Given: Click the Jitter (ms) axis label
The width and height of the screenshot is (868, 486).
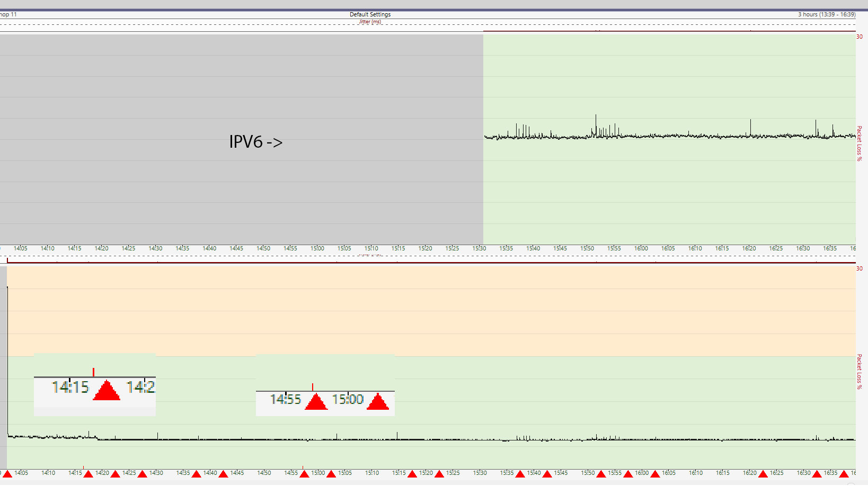Looking at the screenshot, I should 370,22.
